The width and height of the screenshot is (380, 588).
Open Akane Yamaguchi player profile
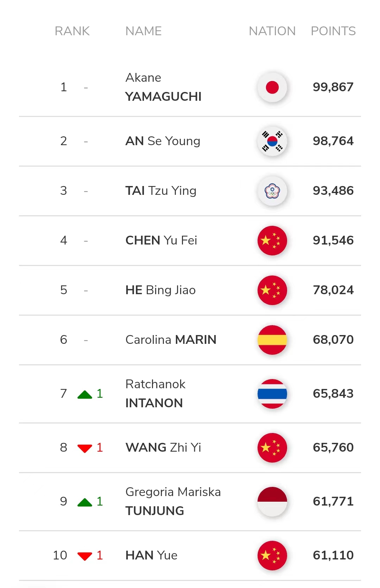coord(163,87)
